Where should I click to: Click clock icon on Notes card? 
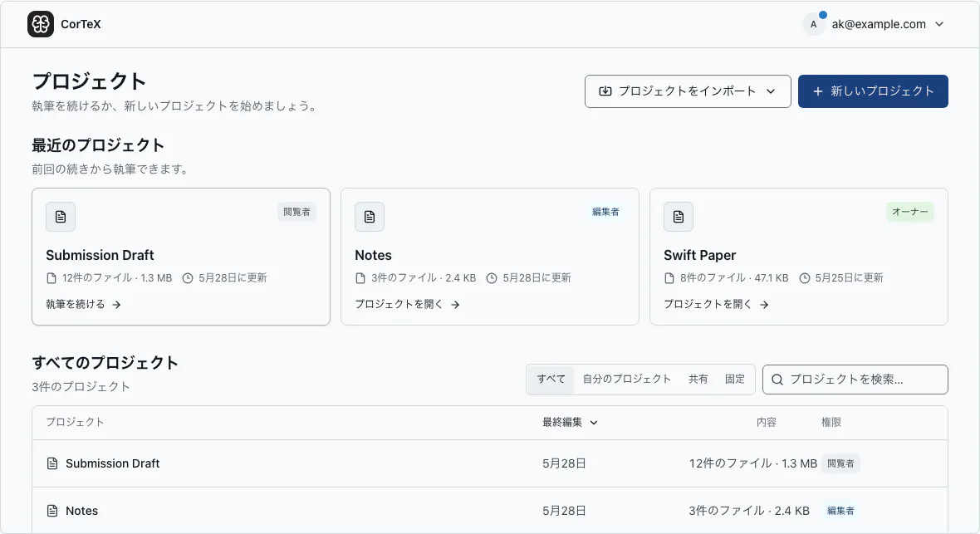pos(492,278)
